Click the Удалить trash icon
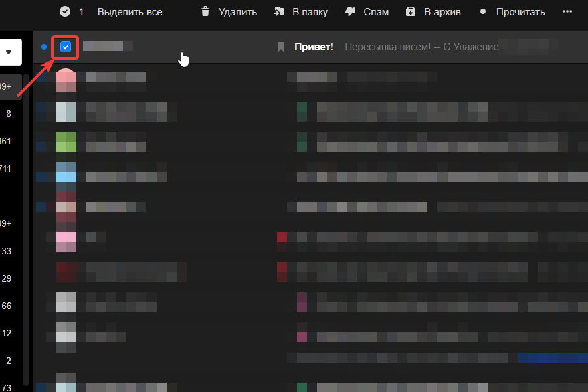588x392 pixels. [x=205, y=11]
